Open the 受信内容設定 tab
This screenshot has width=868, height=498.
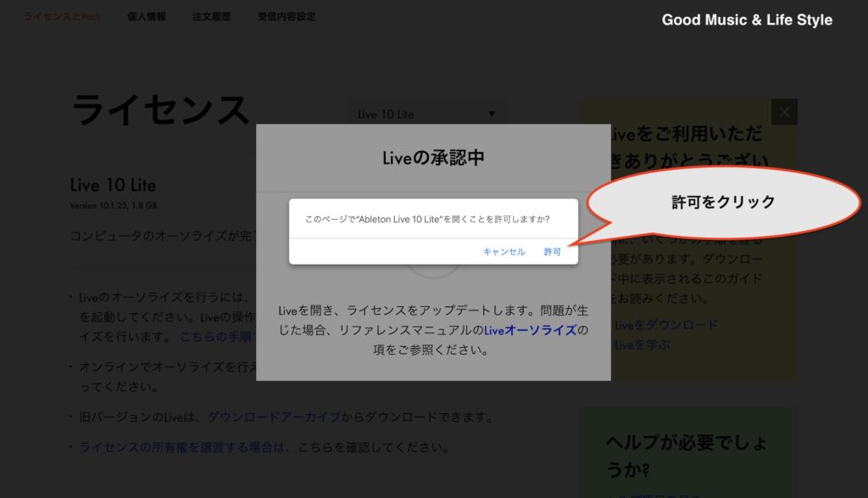[287, 17]
